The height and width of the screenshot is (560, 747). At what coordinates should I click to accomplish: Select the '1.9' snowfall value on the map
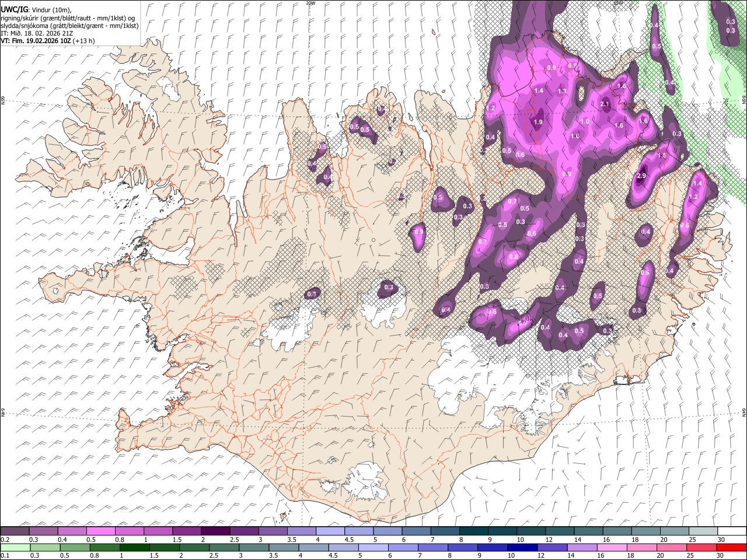pos(538,122)
